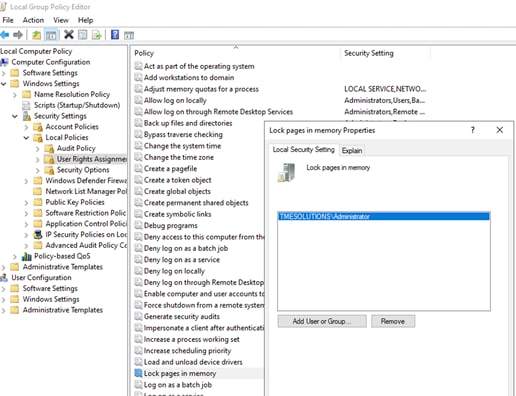The height and width of the screenshot is (396, 516).
Task: Open the Help menu
Action: point(86,20)
